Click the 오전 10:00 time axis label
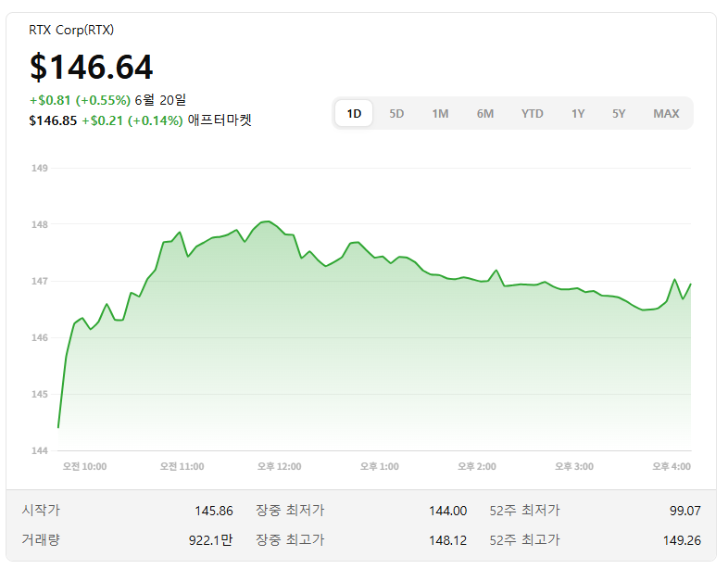Viewport: 728px width, 569px height. [x=84, y=466]
